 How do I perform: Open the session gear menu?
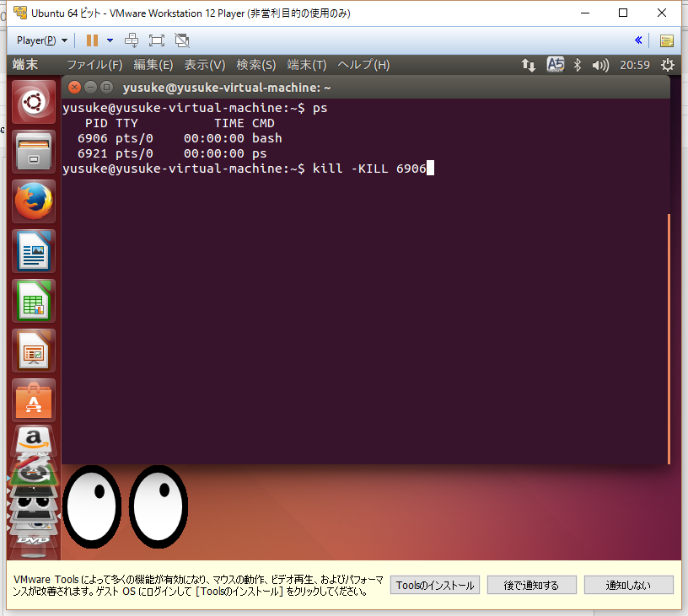click(668, 64)
